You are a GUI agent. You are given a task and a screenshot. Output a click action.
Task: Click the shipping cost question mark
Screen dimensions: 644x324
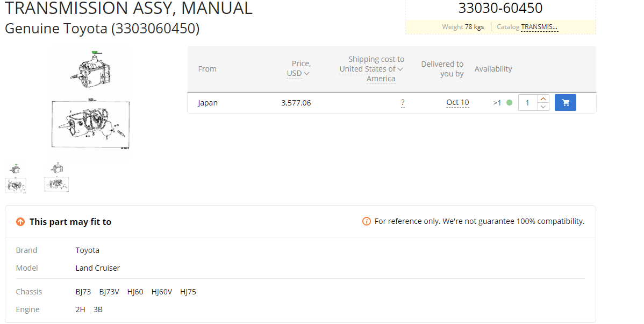(x=403, y=103)
